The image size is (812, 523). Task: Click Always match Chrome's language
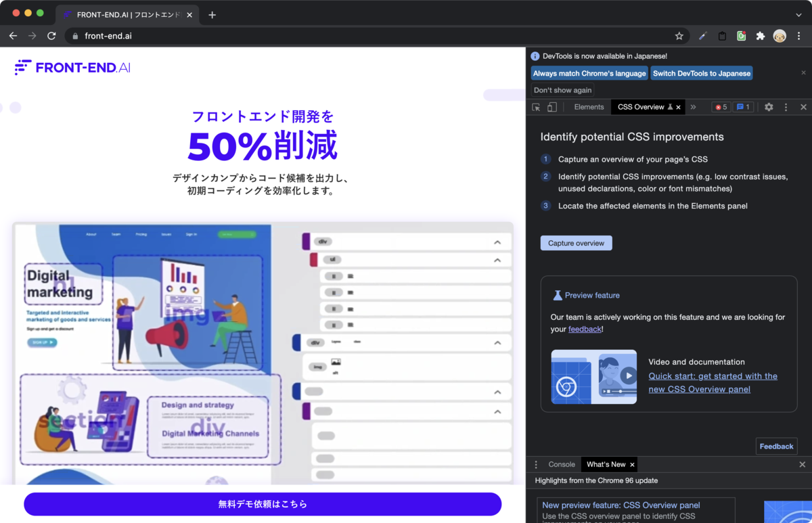[x=589, y=73]
